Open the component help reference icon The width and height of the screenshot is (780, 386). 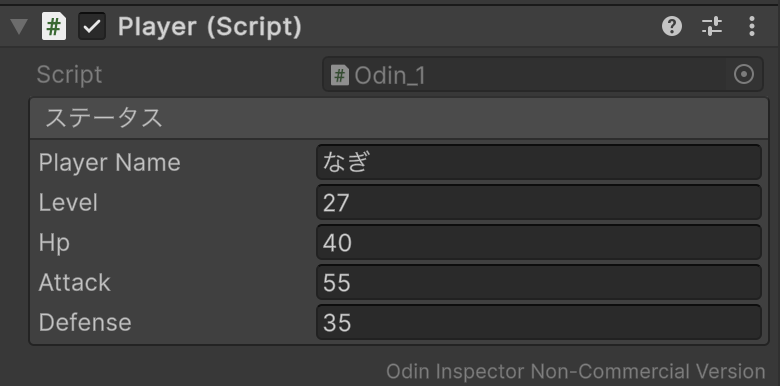(x=672, y=26)
